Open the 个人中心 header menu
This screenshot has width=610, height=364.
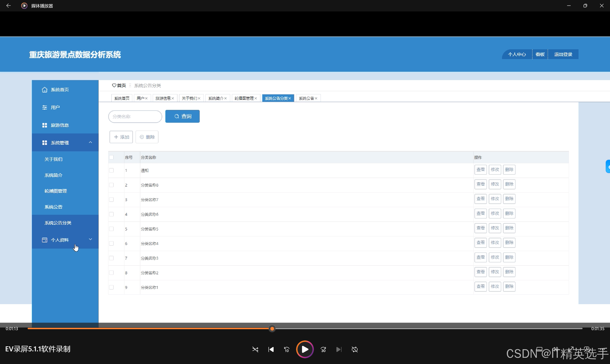[517, 54]
